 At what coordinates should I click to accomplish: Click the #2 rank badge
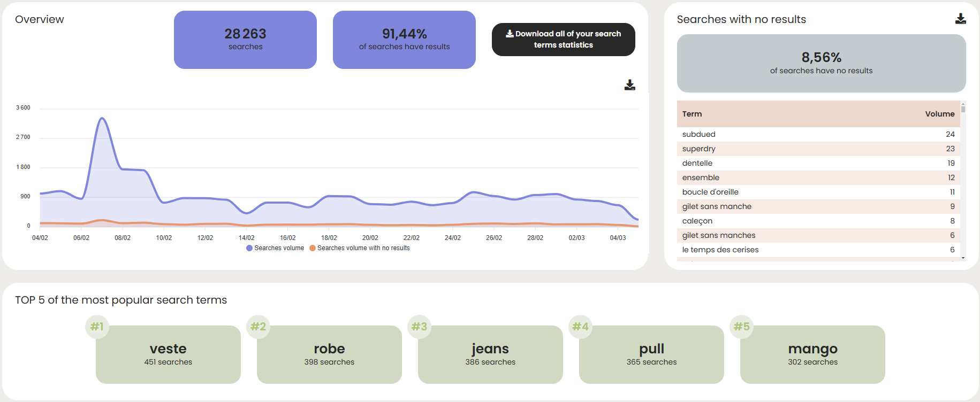tap(258, 327)
